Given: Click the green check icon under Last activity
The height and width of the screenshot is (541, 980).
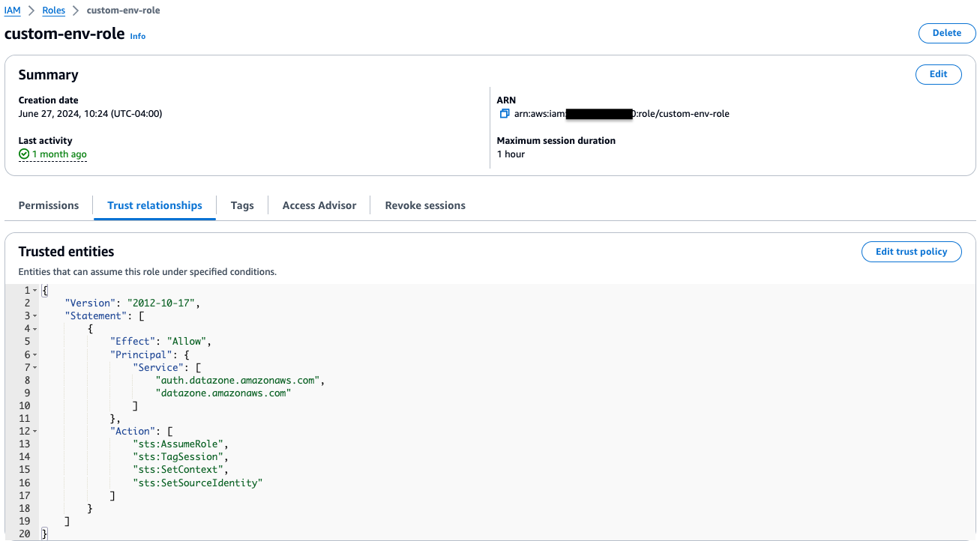Looking at the screenshot, I should (x=24, y=154).
